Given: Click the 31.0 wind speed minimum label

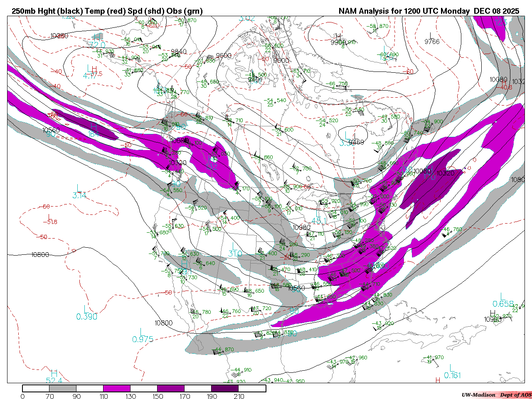Looking at the screenshot, I should click(235, 254).
